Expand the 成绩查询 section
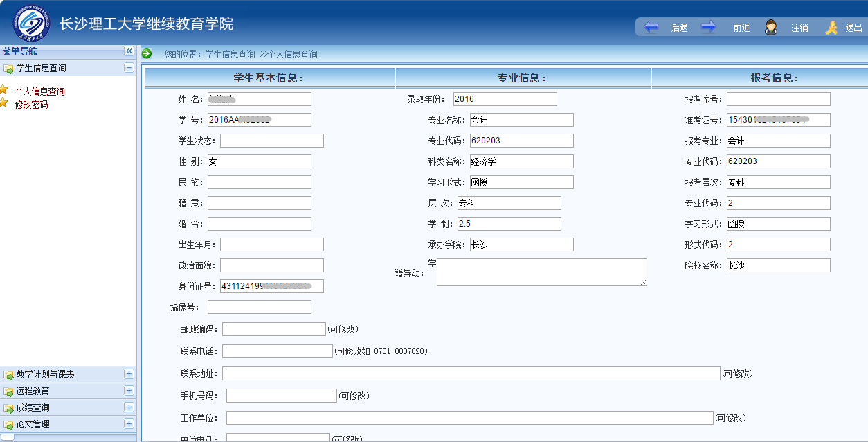This screenshot has height=442, width=868. coord(129,407)
